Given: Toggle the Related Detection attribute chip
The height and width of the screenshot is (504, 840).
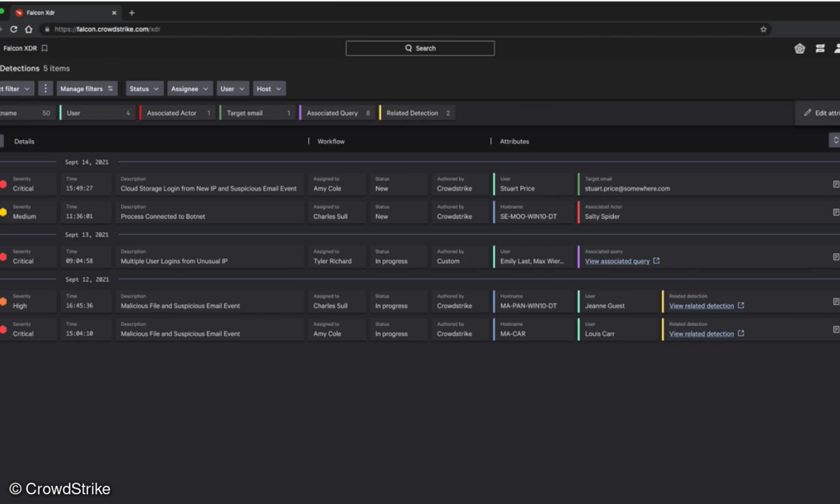Looking at the screenshot, I should pos(417,113).
